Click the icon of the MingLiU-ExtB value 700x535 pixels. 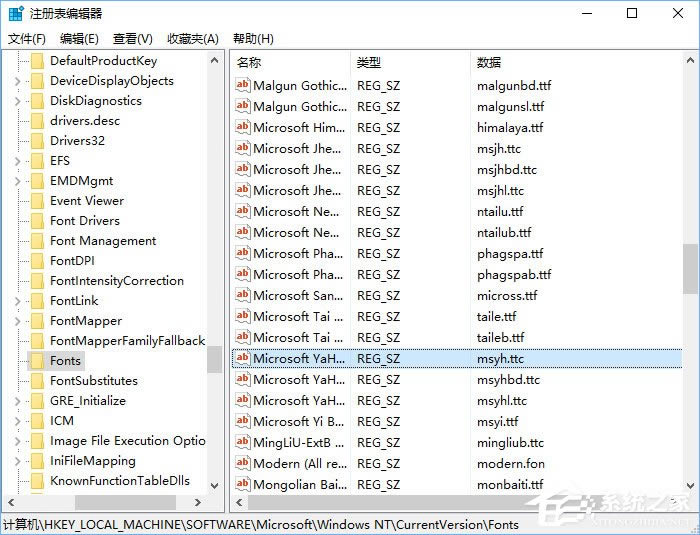pyautogui.click(x=242, y=442)
